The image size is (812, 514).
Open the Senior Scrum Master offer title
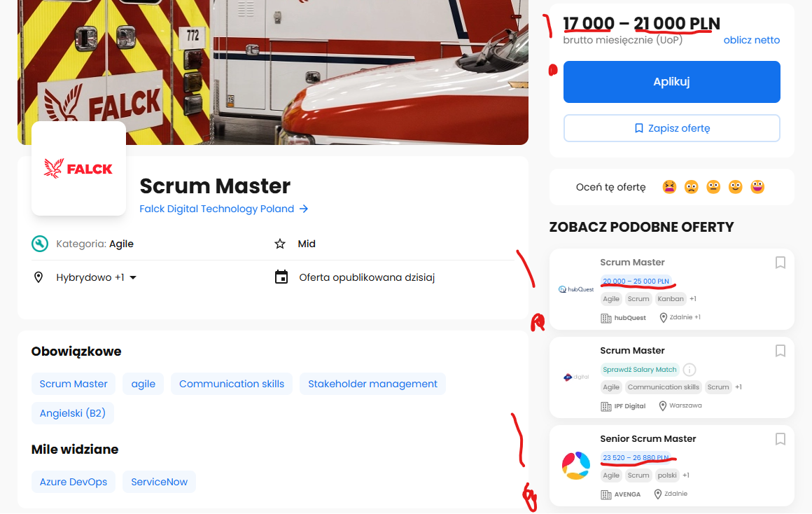647,439
